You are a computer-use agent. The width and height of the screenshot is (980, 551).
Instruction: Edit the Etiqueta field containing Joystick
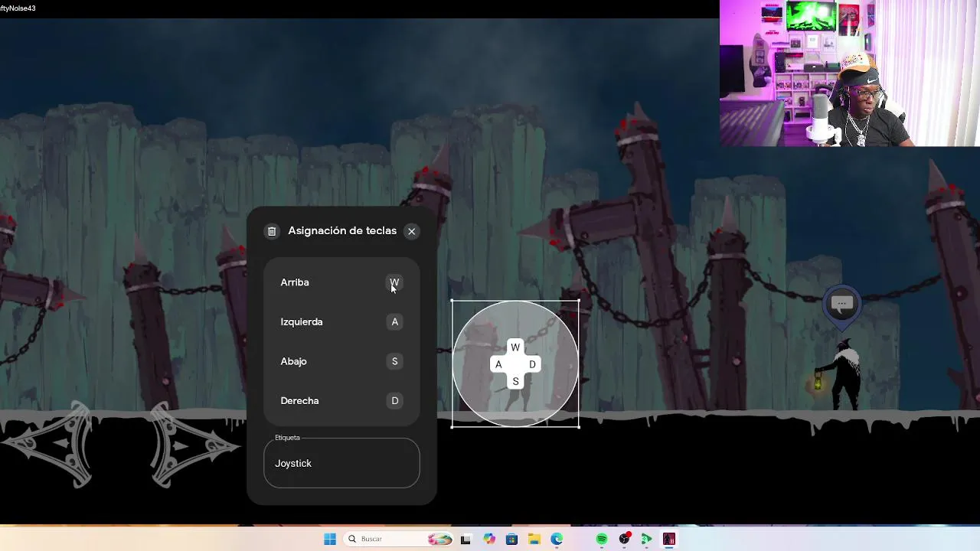pos(341,463)
